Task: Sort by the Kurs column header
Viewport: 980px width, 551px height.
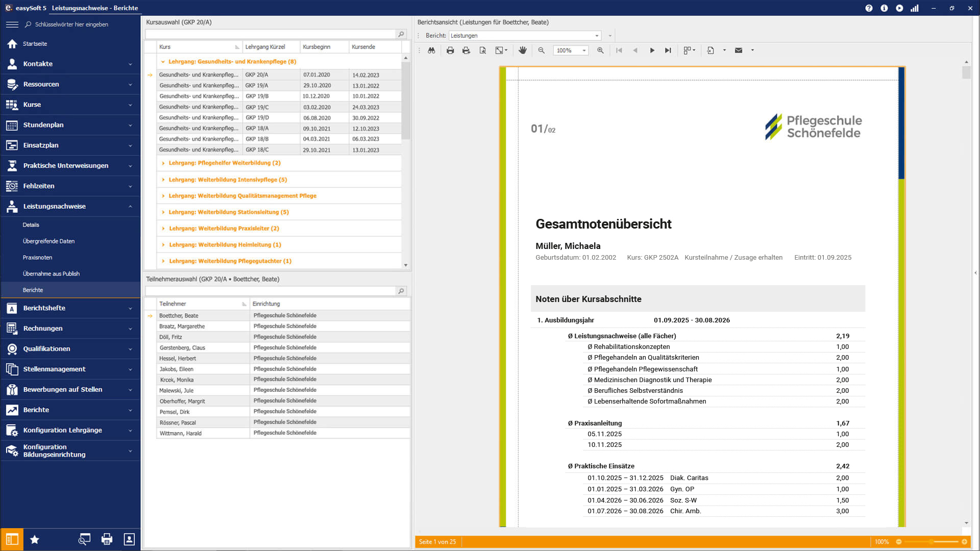Action: [x=199, y=47]
